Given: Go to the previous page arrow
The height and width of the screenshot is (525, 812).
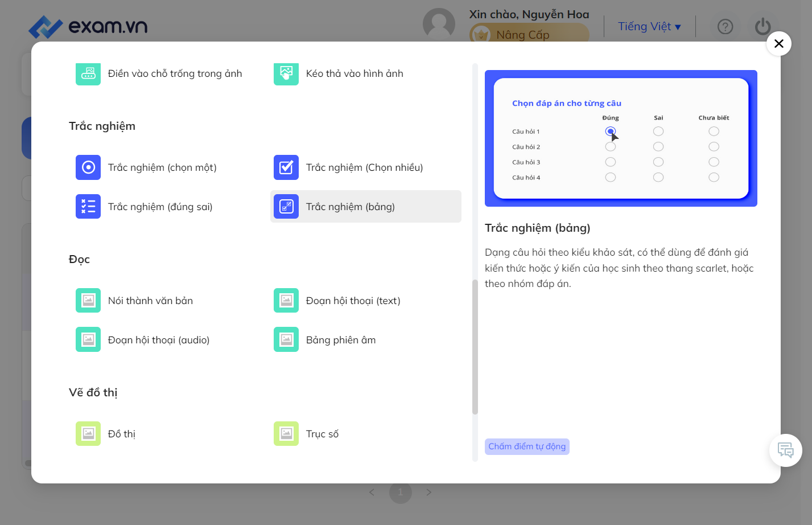Looking at the screenshot, I should (x=372, y=492).
